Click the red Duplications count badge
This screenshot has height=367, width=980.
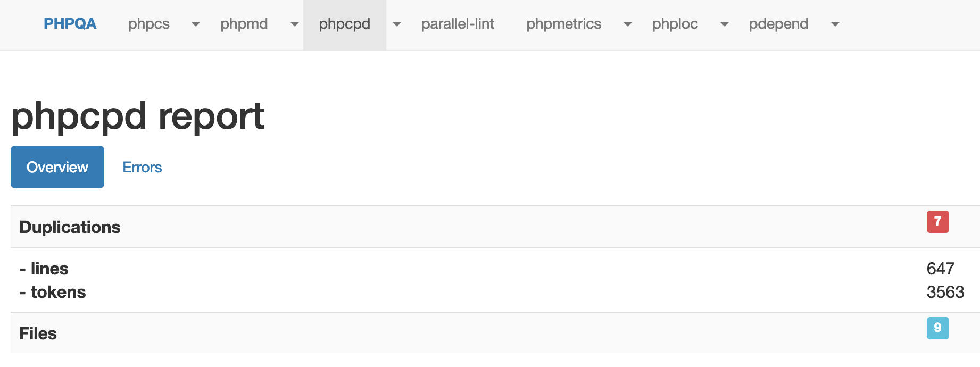tap(937, 221)
